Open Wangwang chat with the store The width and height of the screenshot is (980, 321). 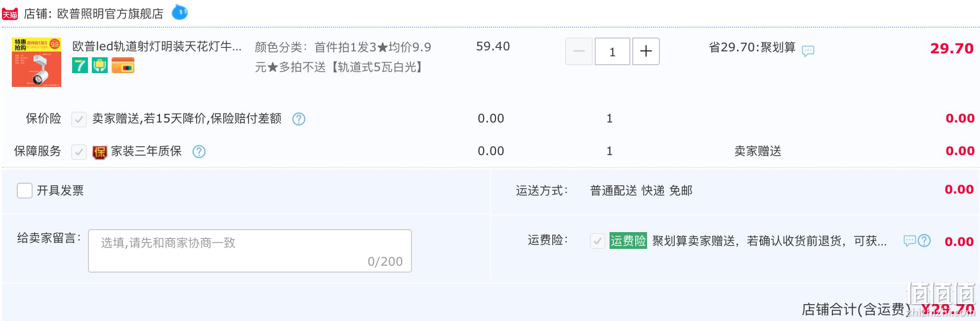pos(180,12)
